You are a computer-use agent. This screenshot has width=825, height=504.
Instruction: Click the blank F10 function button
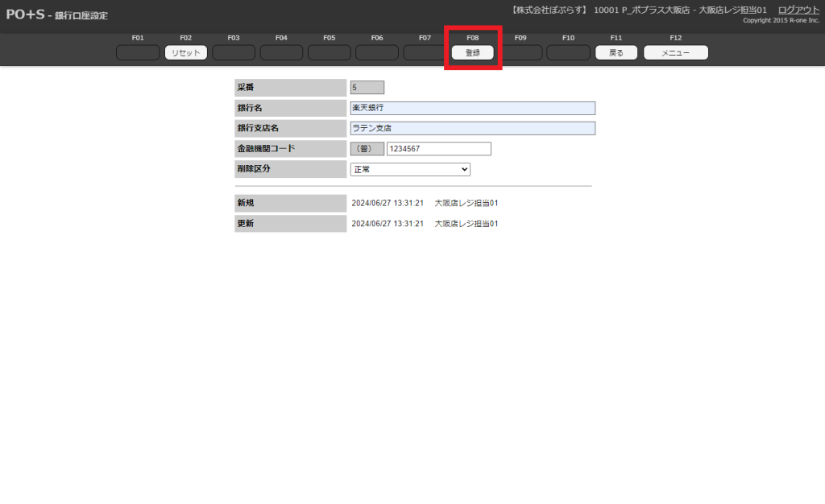[x=568, y=52]
